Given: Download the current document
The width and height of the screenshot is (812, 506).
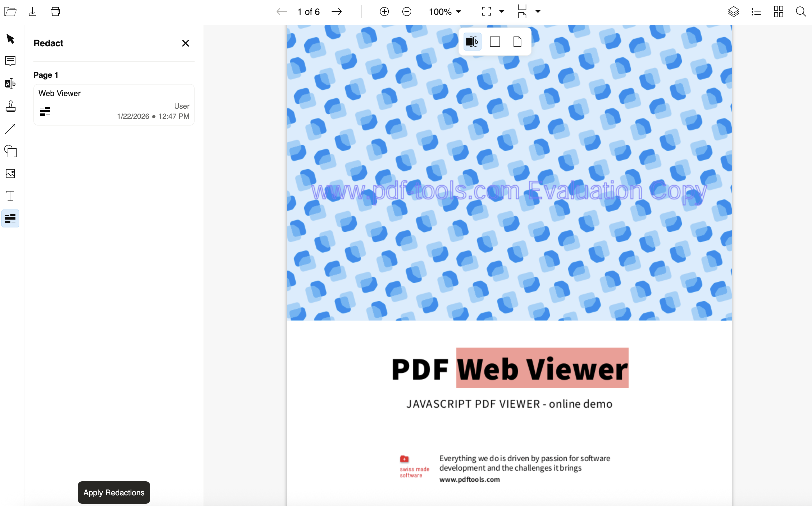Looking at the screenshot, I should (32, 12).
